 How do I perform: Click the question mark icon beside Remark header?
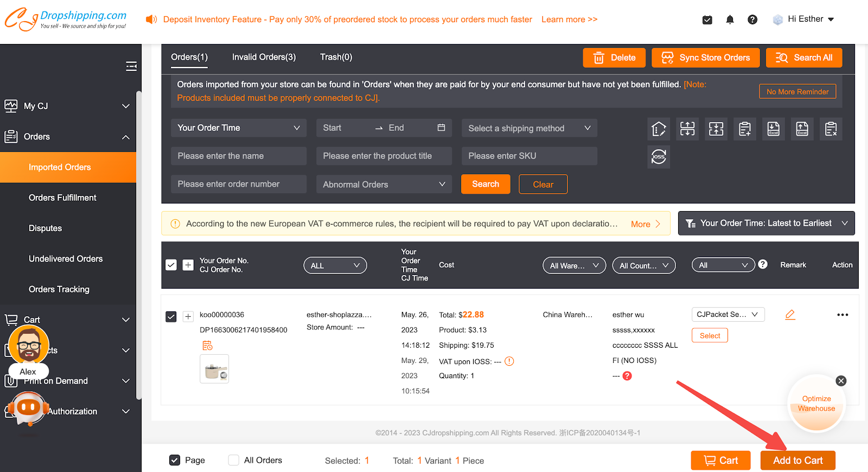point(763,264)
